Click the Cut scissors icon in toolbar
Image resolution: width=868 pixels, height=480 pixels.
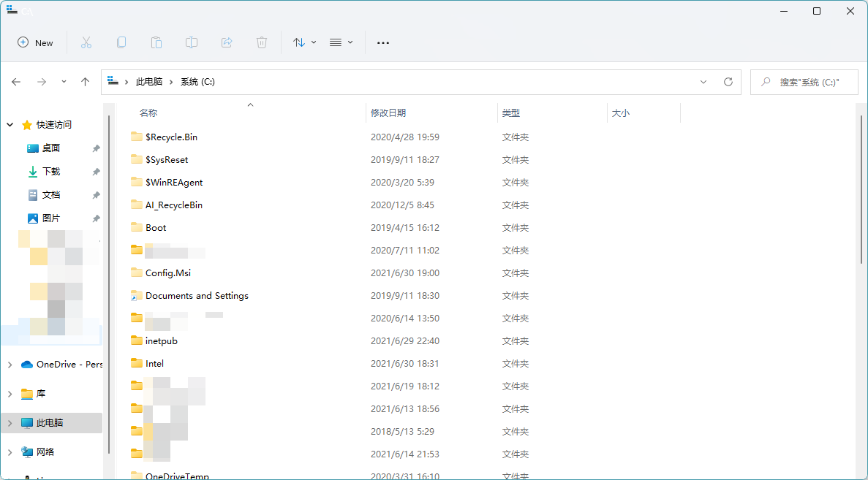coord(86,42)
